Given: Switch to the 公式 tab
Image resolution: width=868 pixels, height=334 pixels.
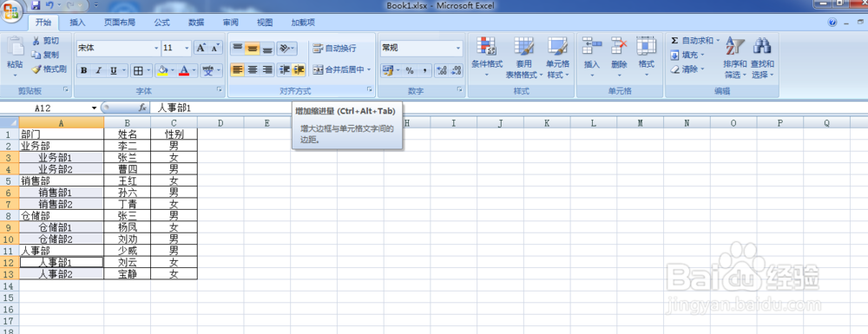Looking at the screenshot, I should 161,23.
